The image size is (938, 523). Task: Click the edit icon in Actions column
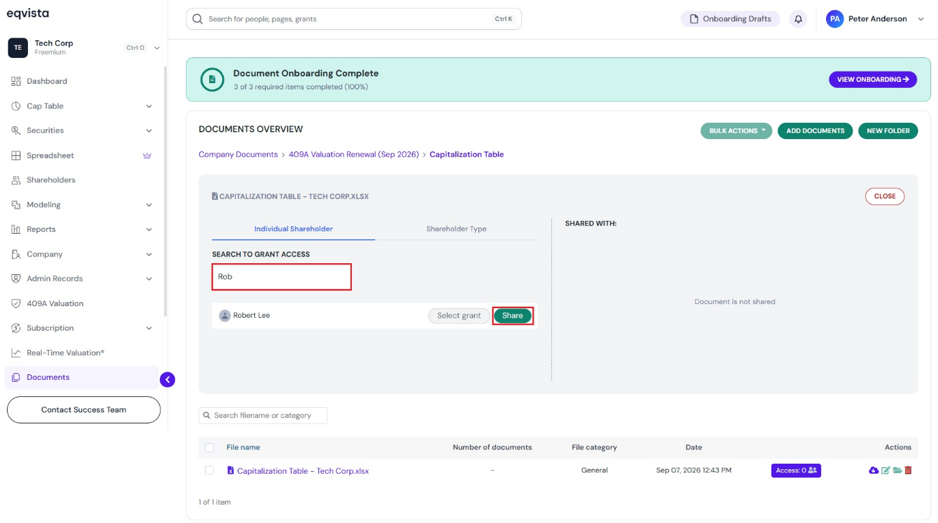pyautogui.click(x=886, y=470)
